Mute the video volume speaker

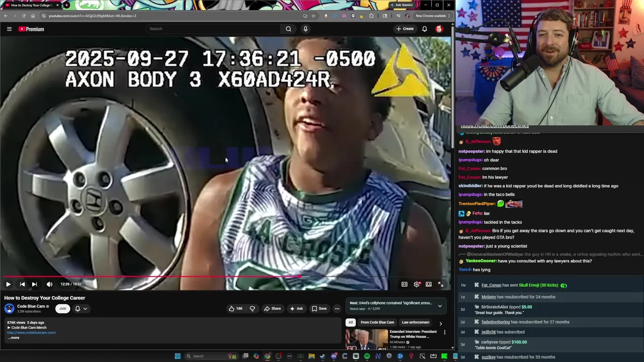[x=49, y=284]
